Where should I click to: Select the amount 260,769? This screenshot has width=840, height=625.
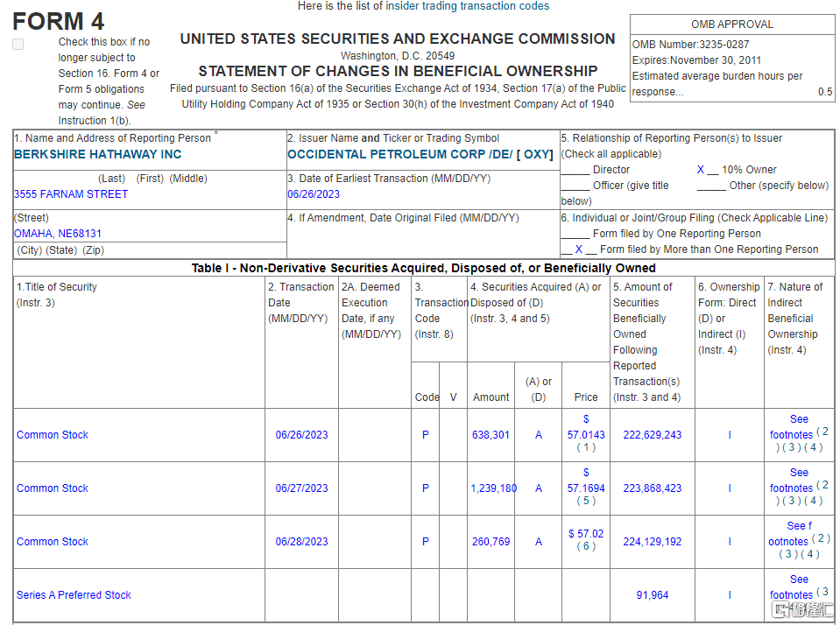pyautogui.click(x=491, y=542)
